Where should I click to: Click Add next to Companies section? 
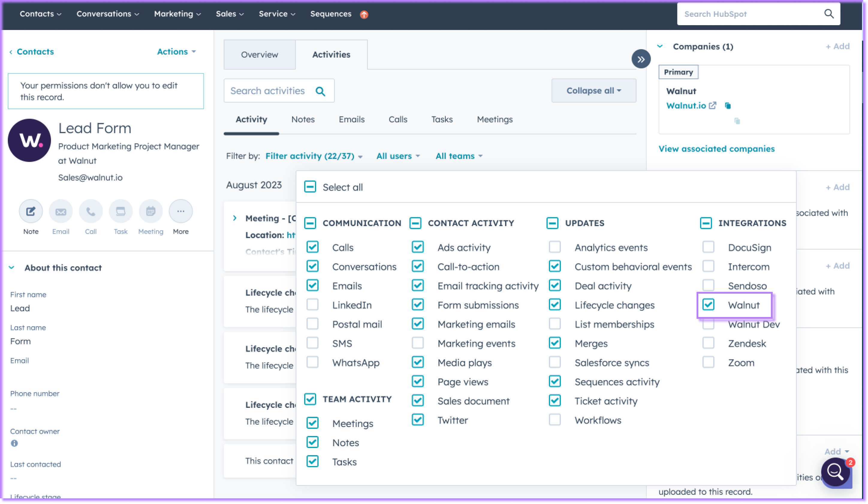click(x=838, y=46)
